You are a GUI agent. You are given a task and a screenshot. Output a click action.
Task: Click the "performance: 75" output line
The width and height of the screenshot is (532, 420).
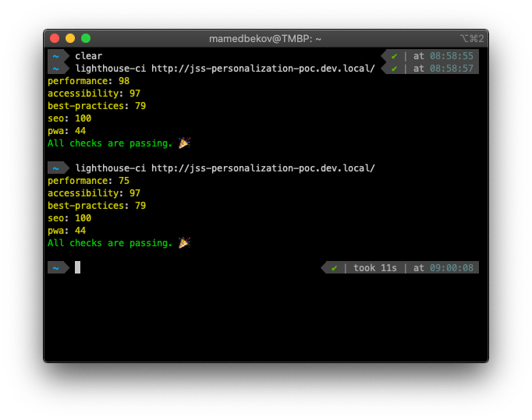(88, 181)
